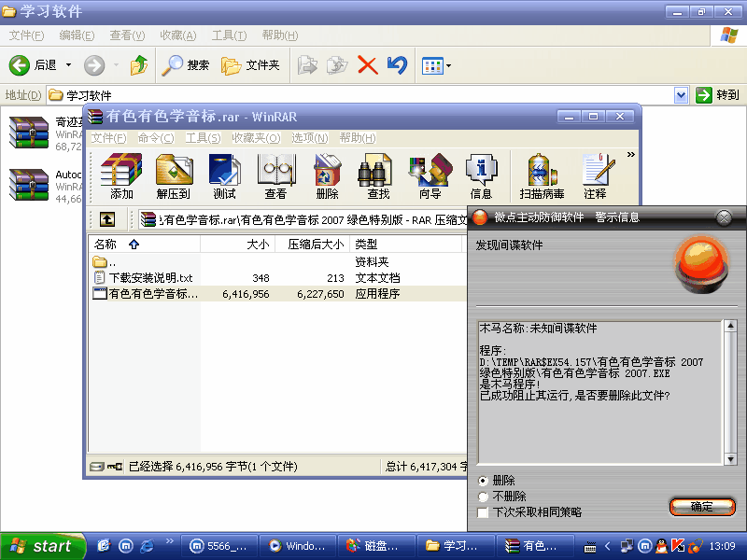Click Kaspersky red K tray icon

[x=678, y=546]
